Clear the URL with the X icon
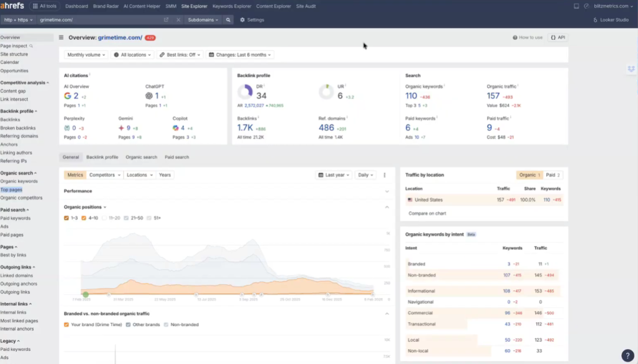This screenshot has height=364, width=638. click(178, 20)
